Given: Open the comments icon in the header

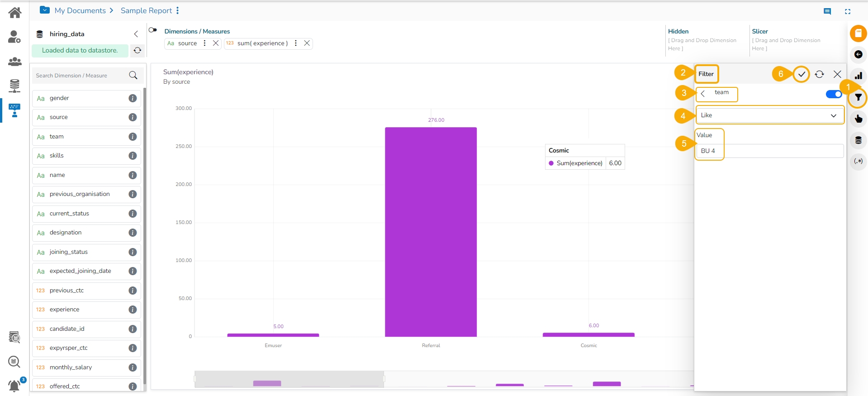Looking at the screenshot, I should click(827, 11).
